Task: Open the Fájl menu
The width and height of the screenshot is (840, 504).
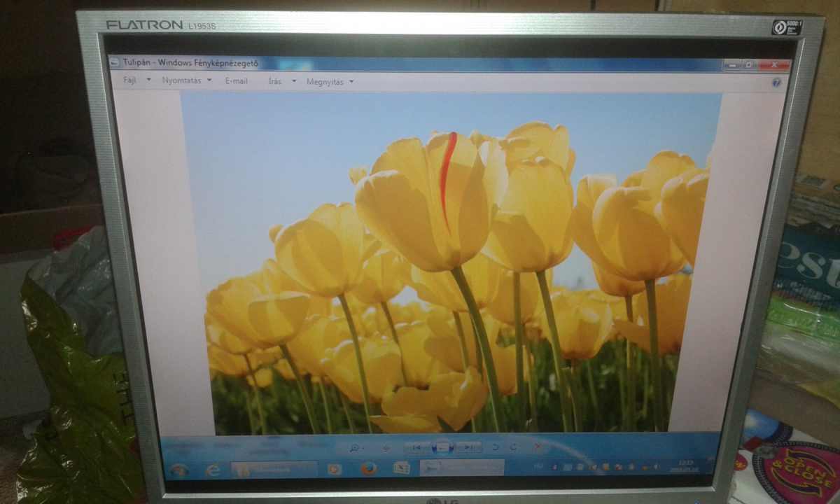Action: [x=129, y=80]
